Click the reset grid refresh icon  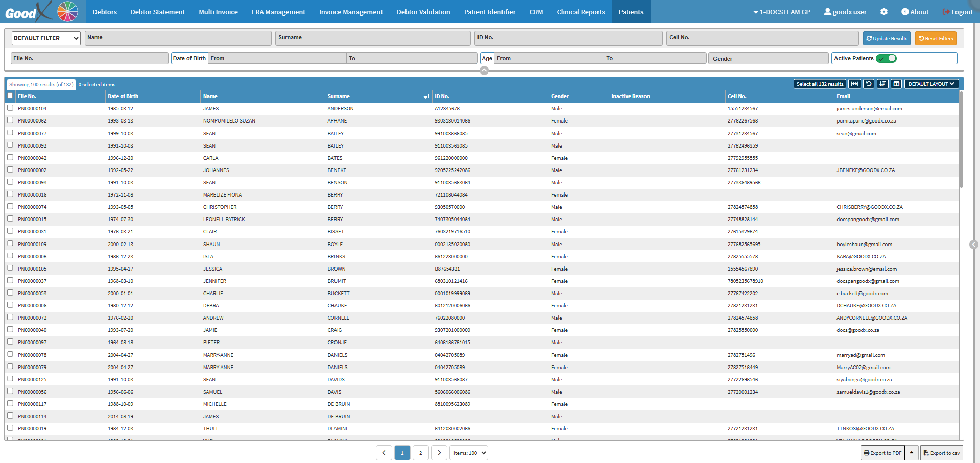coord(869,84)
